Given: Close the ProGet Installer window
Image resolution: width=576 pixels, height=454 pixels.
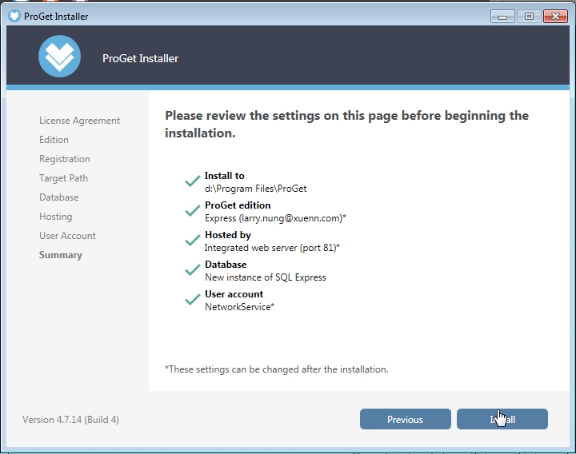Looking at the screenshot, I should coord(555,17).
